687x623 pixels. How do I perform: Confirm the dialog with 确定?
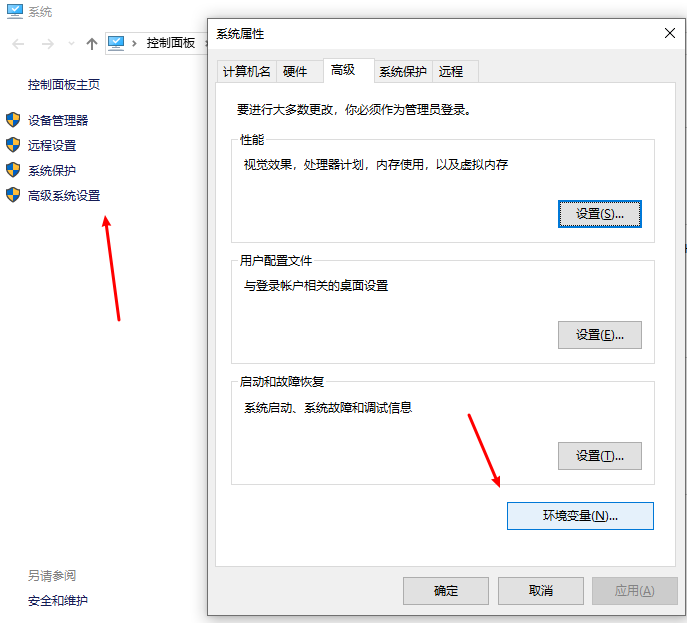[x=446, y=591]
